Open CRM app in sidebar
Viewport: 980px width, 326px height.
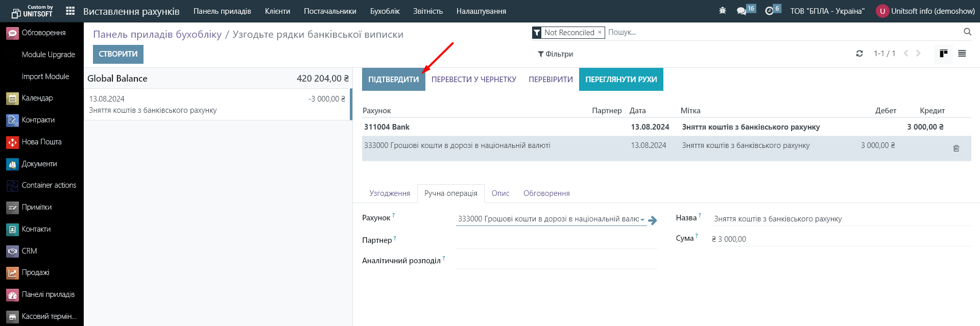(42, 251)
